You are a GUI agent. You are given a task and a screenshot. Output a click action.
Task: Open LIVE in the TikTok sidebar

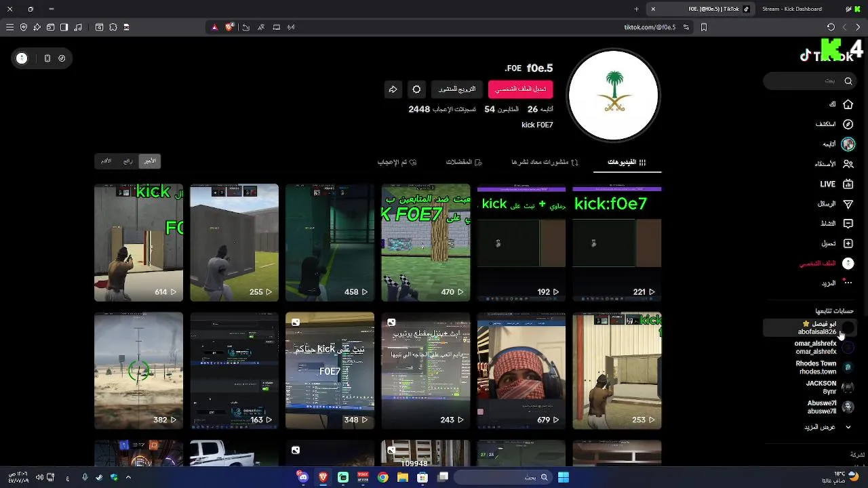point(836,184)
